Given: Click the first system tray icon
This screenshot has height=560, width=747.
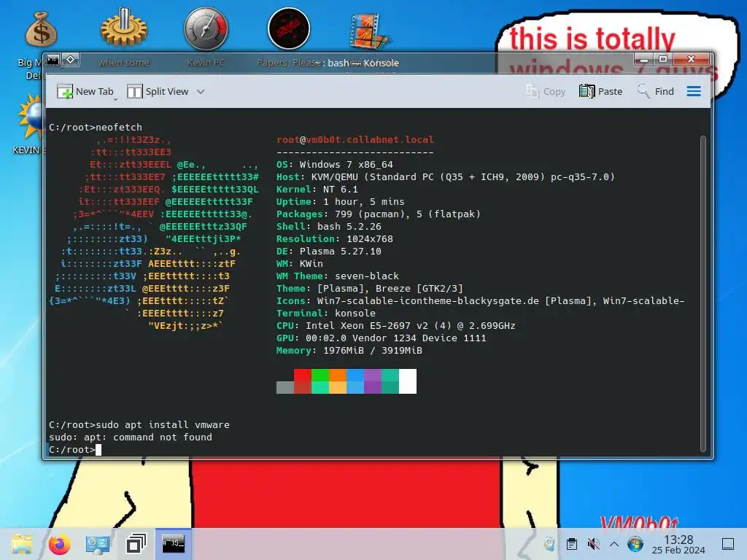Looking at the screenshot, I should (549, 544).
